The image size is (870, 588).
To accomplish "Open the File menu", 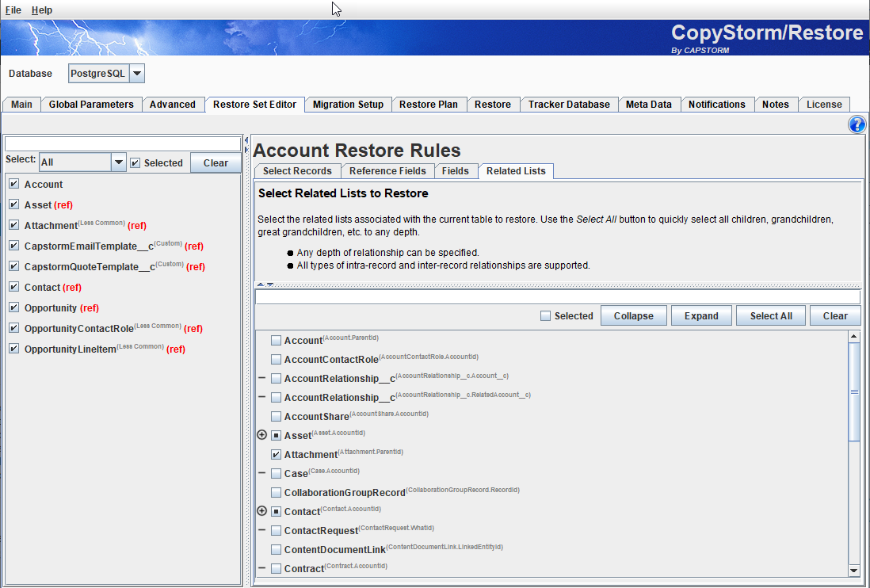I will [13, 10].
